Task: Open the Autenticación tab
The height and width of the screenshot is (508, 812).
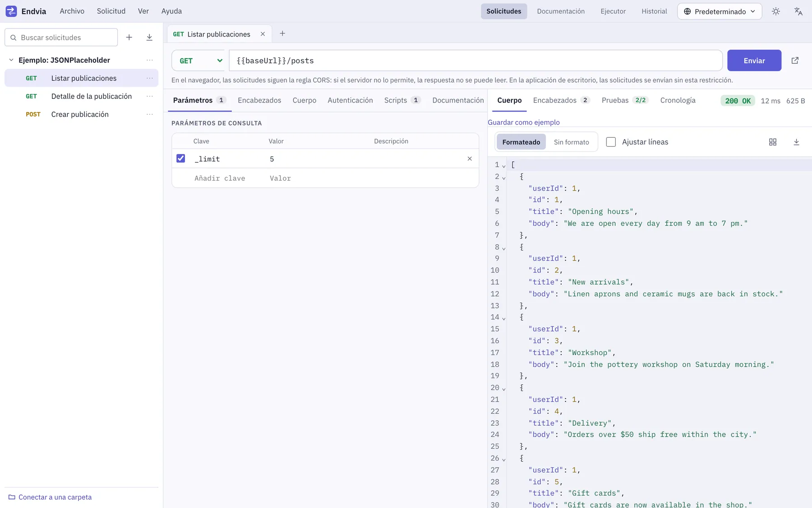Action: tap(350, 100)
